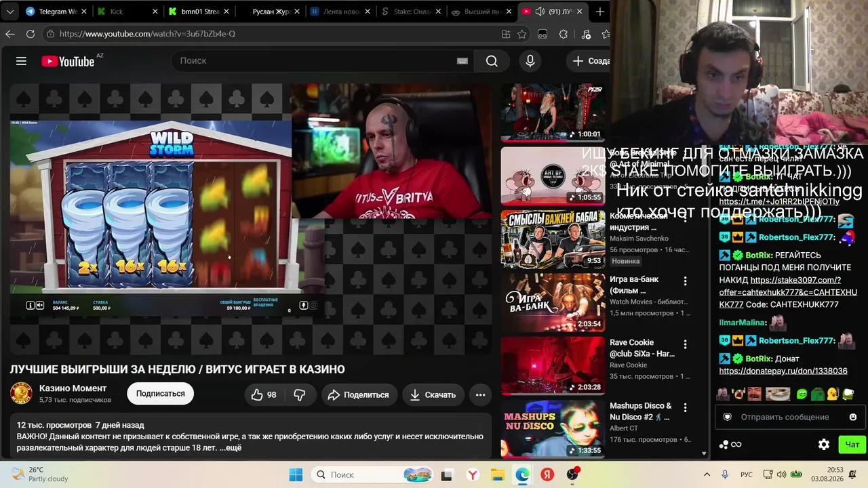The height and width of the screenshot is (488, 868).
Task: Click the YouTube Create button
Action: [x=590, y=61]
